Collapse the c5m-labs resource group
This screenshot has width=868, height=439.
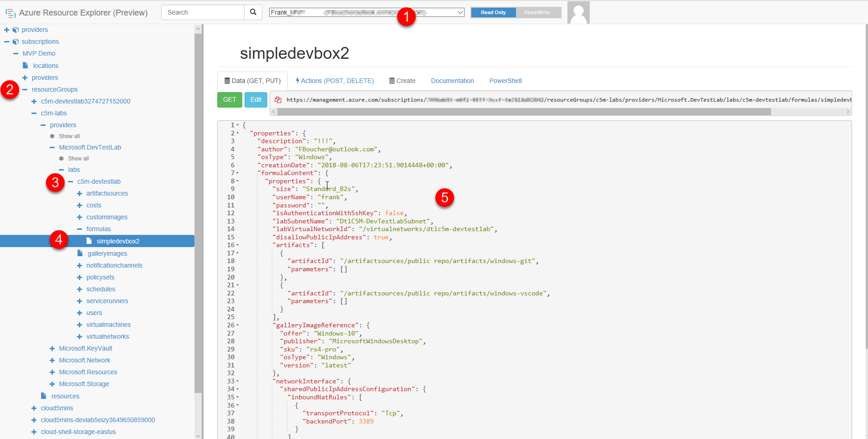coord(34,113)
